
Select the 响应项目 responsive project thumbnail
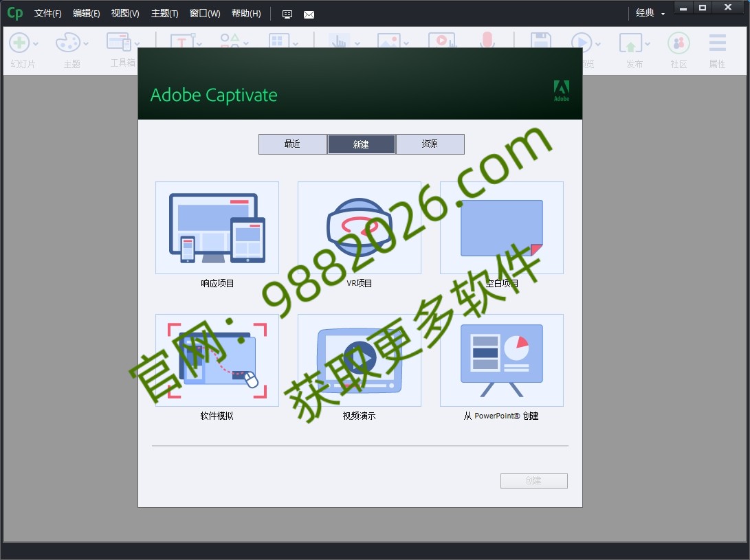[217, 227]
